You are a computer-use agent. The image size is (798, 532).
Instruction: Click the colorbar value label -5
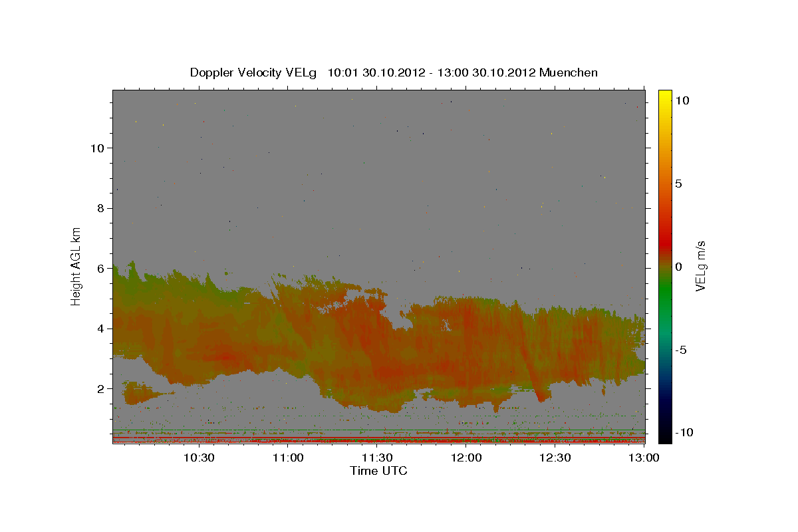(682, 350)
